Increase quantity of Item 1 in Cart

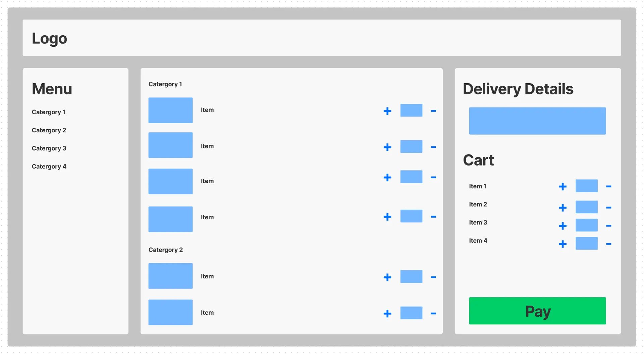click(x=562, y=186)
